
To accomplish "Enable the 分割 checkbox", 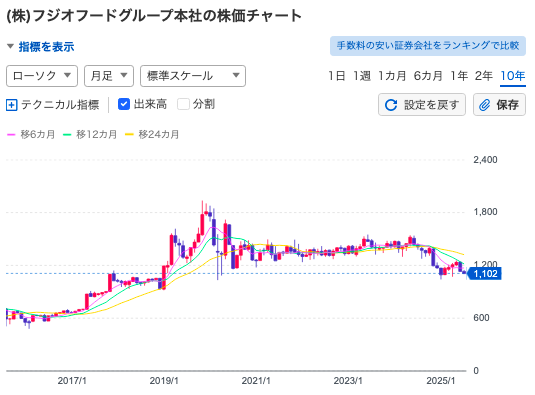I will pos(183,104).
